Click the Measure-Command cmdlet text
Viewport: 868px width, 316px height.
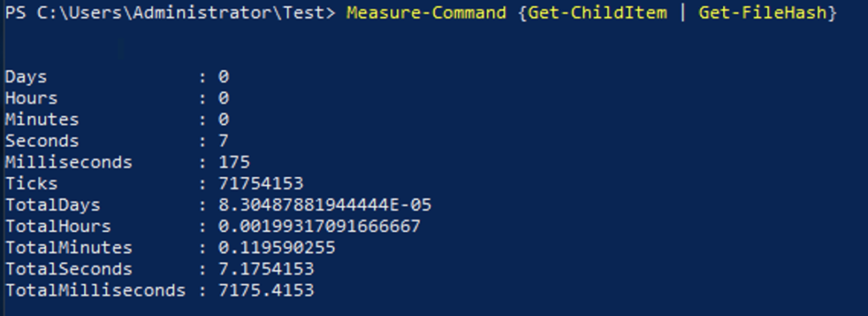pos(426,13)
